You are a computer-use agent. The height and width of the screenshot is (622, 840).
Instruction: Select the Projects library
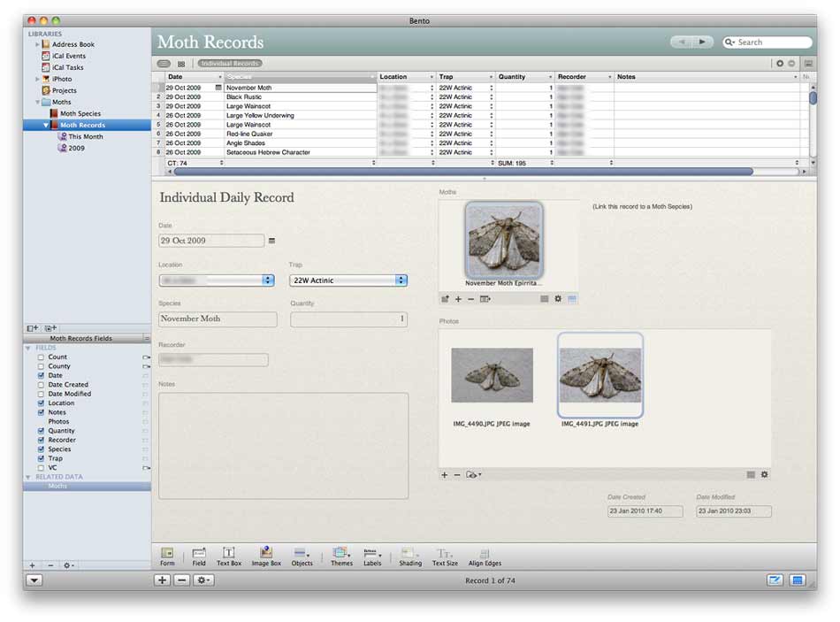click(x=65, y=90)
